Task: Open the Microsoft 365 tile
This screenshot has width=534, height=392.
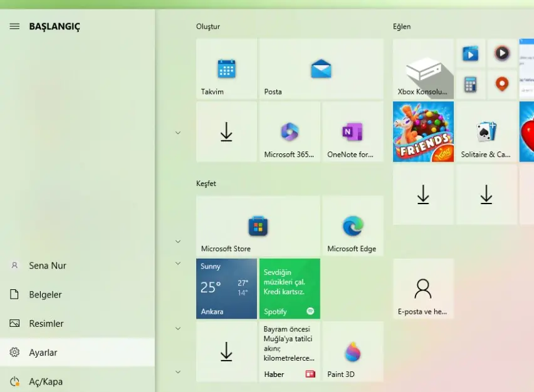Action: pos(290,132)
